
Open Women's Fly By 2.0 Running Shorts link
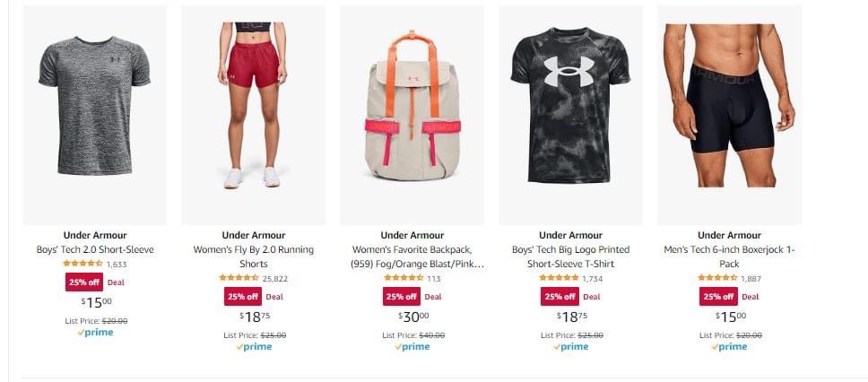click(254, 256)
